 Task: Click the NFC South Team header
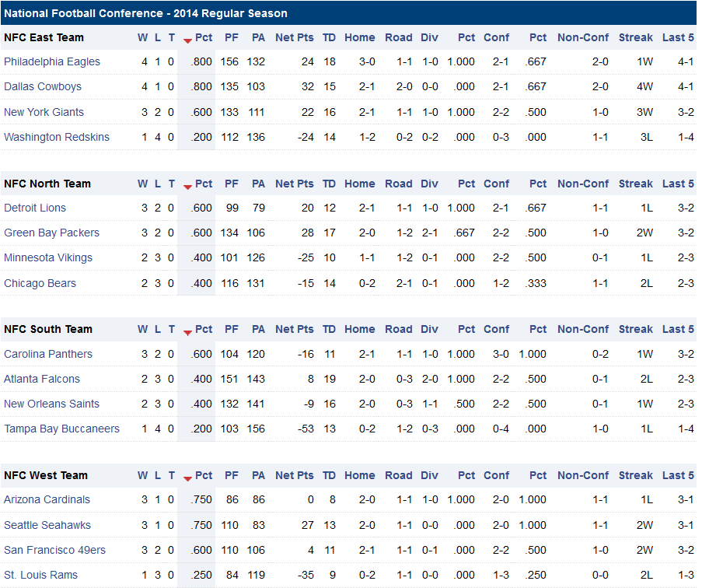48,330
